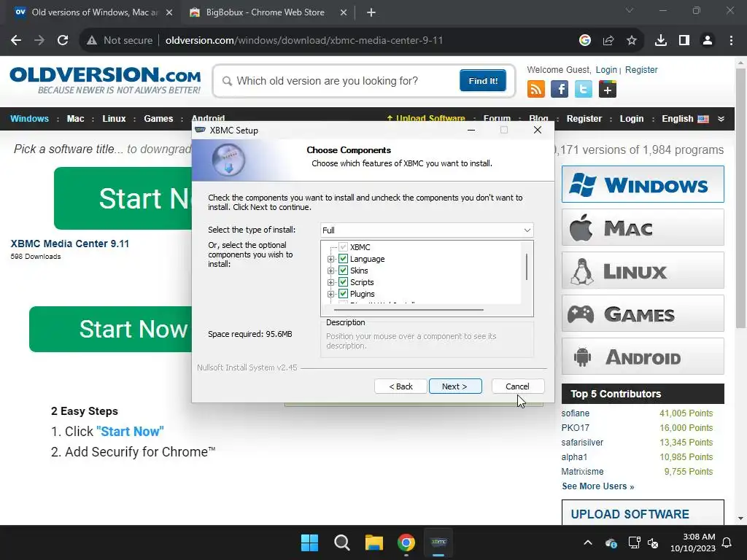The image size is (747, 560).
Task: Click the browser back arrow
Action: (16, 41)
